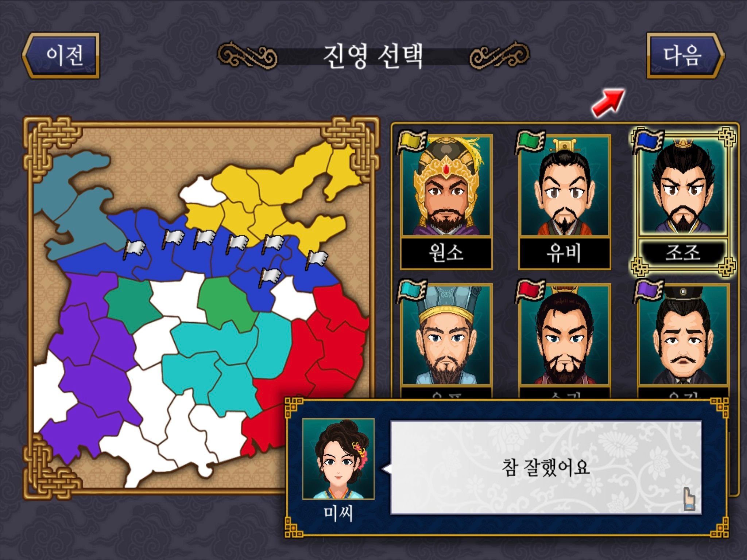Select the 유비 faction portrait
The height and width of the screenshot is (560, 747).
tap(565, 202)
